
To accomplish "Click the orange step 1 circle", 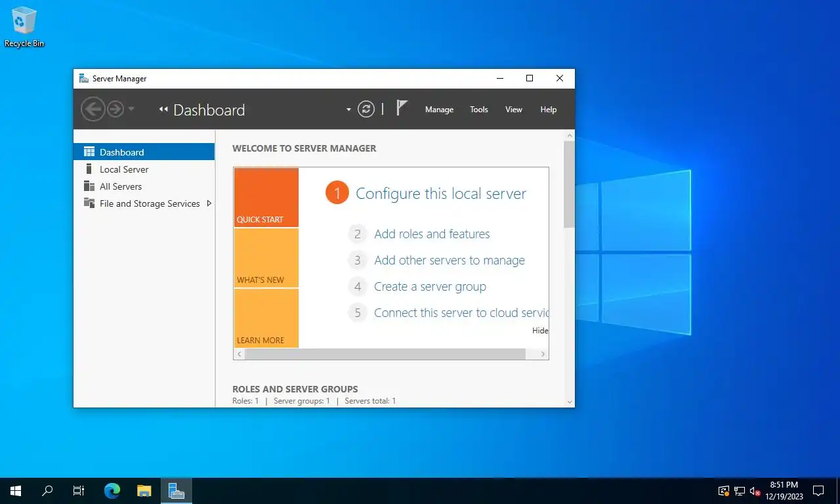I will pyautogui.click(x=337, y=193).
